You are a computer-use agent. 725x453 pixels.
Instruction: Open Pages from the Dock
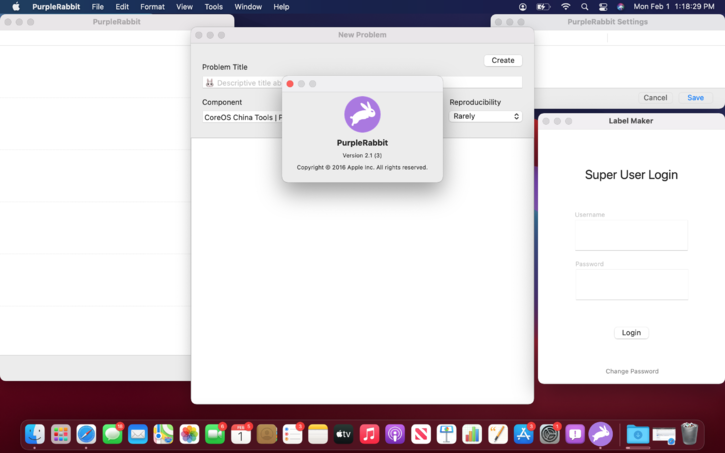tap(498, 434)
